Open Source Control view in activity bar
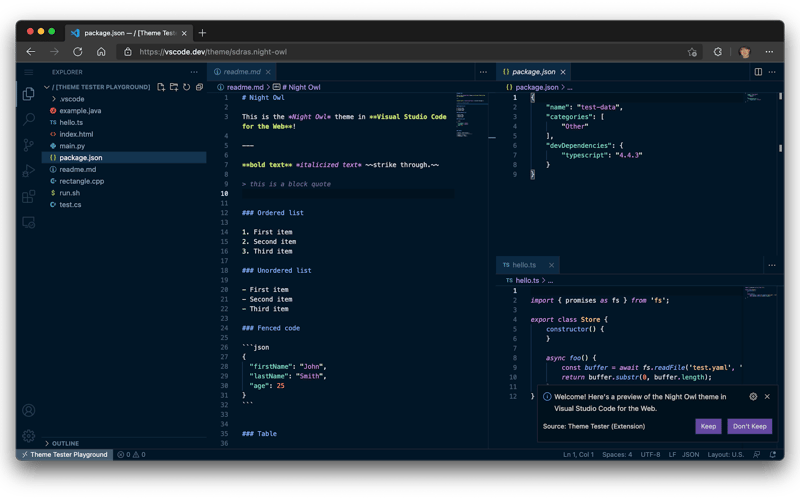Screen dimensions: 800x500 (x=29, y=145)
